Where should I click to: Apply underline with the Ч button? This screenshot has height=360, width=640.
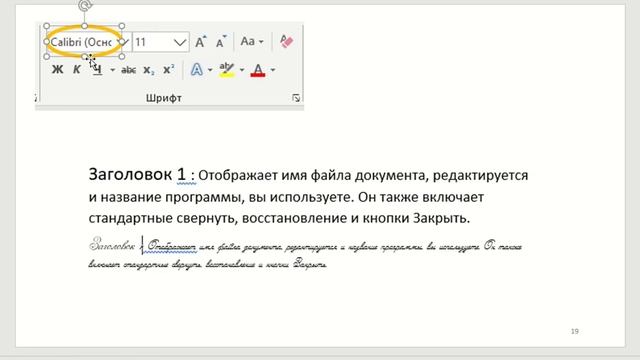[x=98, y=70]
